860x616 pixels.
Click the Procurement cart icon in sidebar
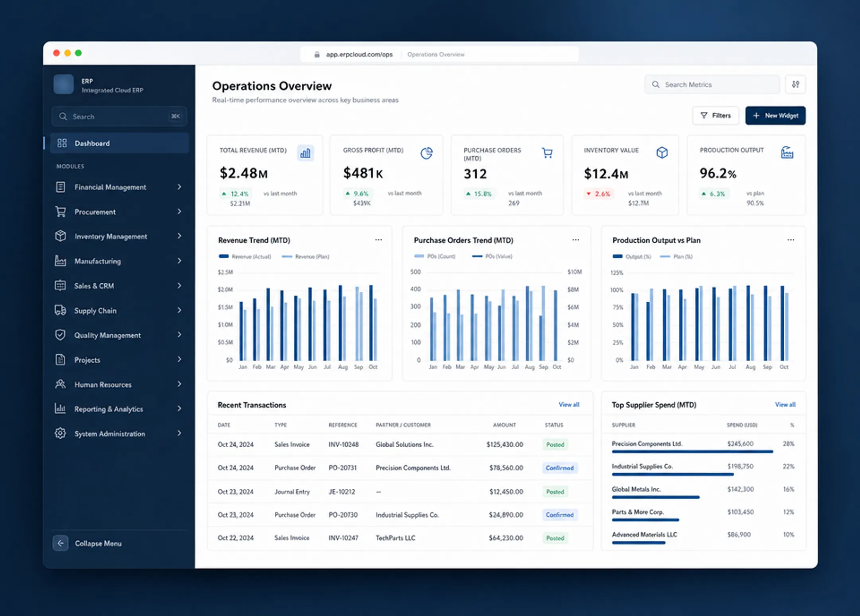coord(60,212)
